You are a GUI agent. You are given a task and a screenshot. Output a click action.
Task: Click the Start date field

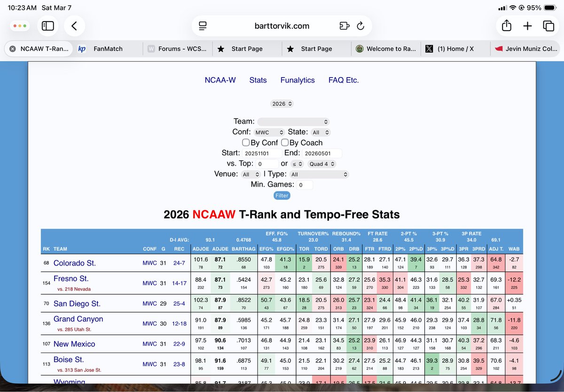click(x=262, y=153)
